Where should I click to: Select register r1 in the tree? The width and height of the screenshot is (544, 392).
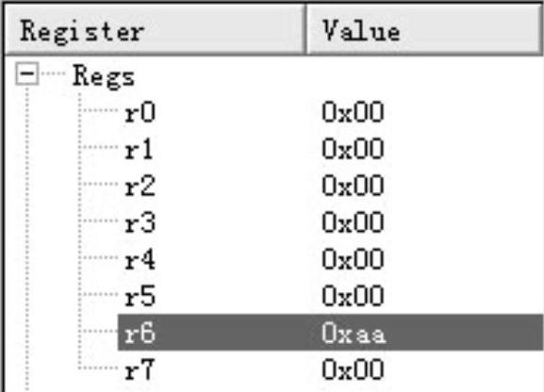click(139, 149)
